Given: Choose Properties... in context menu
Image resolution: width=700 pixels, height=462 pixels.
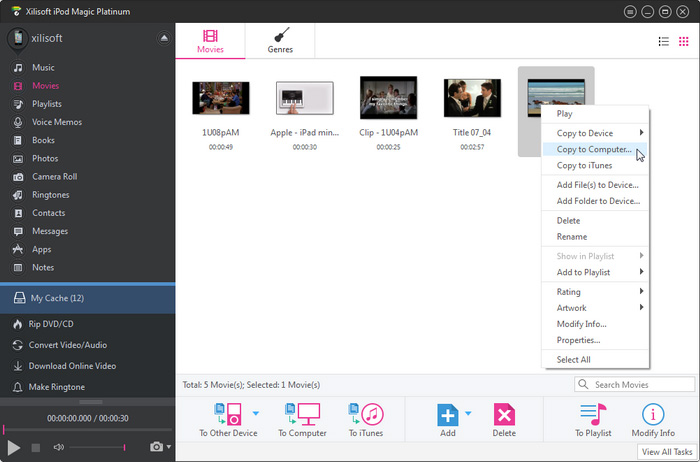Looking at the screenshot, I should point(594,340).
